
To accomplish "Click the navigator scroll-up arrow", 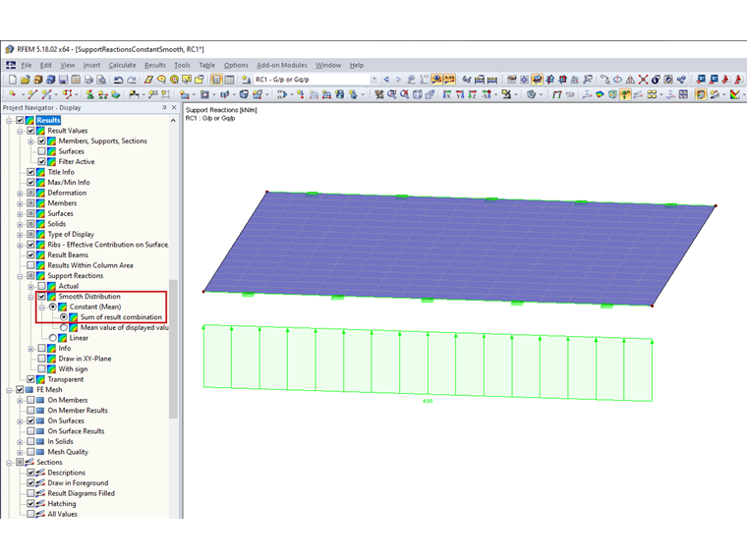I will click(173, 121).
